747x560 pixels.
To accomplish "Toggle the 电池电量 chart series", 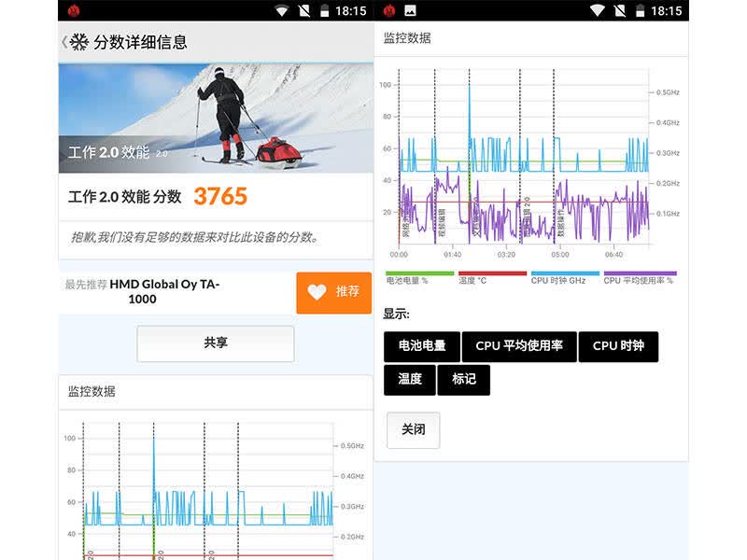I will [422, 346].
